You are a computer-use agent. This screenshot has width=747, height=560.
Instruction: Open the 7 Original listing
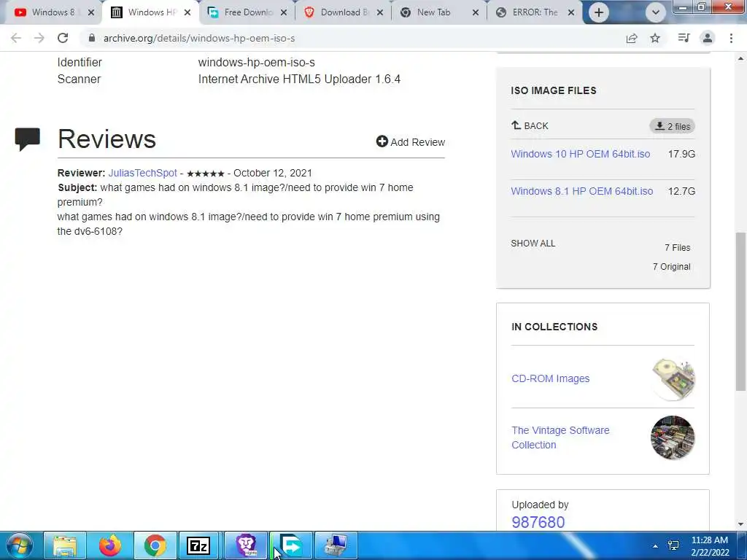pos(671,267)
